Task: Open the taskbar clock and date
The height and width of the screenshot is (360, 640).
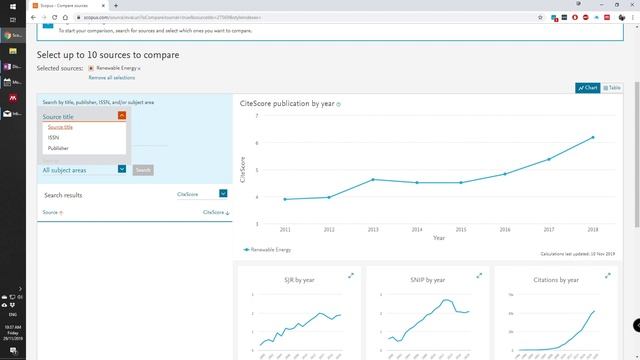Action: pos(13,333)
